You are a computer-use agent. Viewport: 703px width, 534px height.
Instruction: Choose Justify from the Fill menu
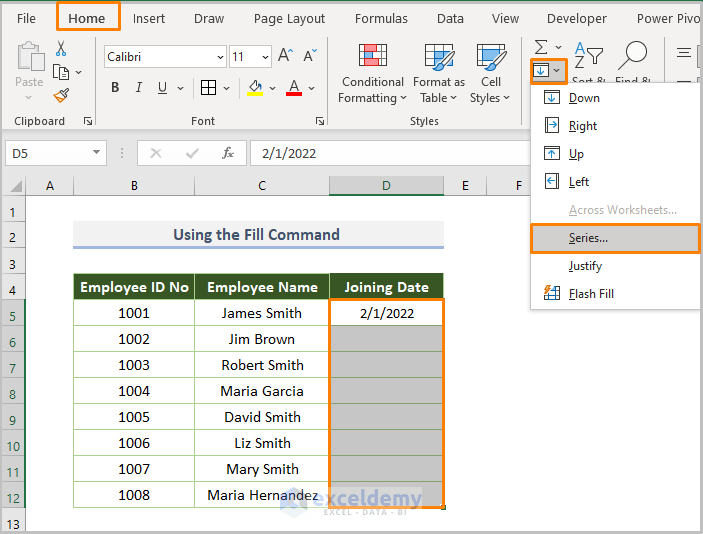click(615, 266)
